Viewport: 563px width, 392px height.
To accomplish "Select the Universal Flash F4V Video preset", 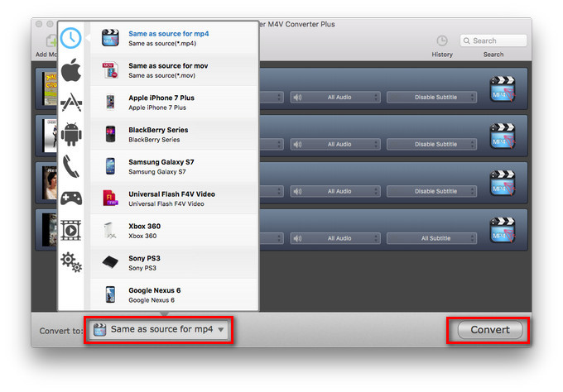I will (175, 198).
